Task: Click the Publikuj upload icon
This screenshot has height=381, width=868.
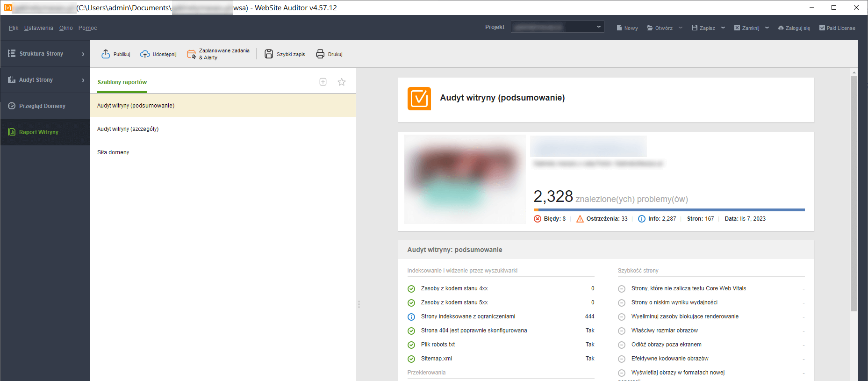Action: [x=106, y=54]
